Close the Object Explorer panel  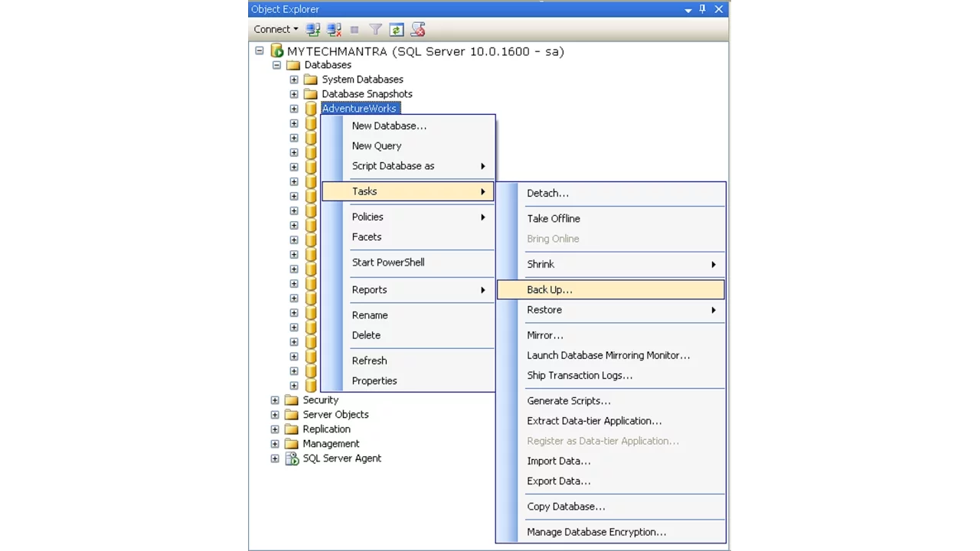click(x=719, y=9)
